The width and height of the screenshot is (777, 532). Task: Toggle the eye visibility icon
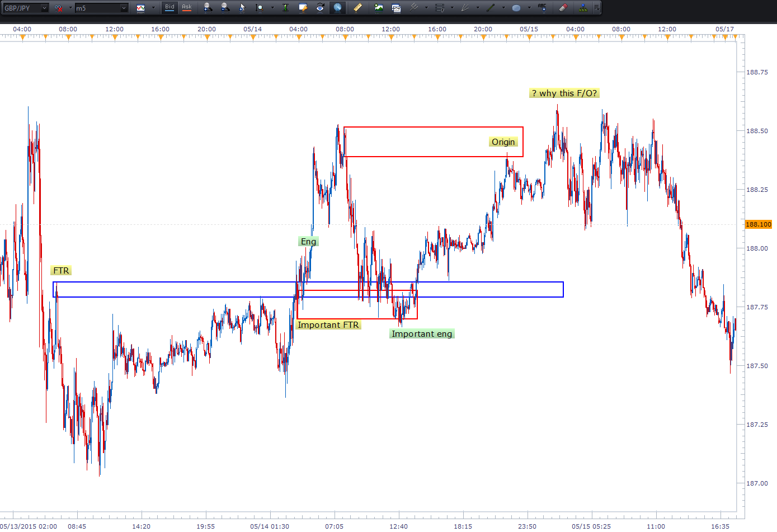(320, 8)
